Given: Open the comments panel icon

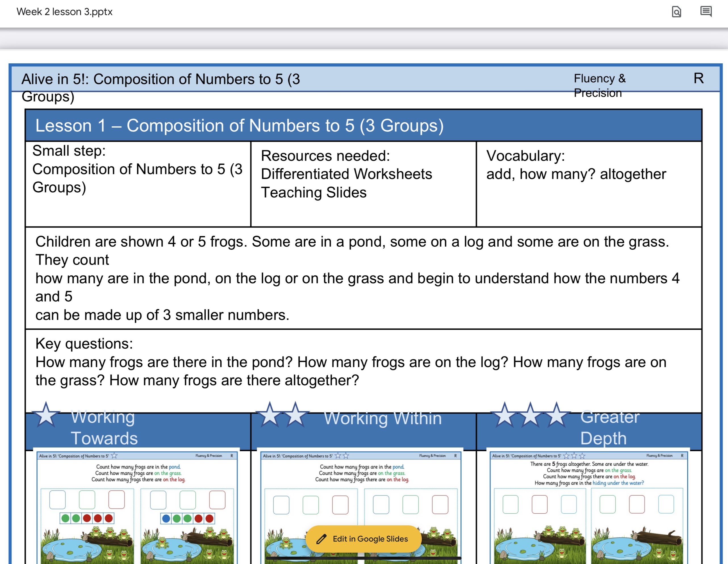Looking at the screenshot, I should pyautogui.click(x=706, y=12).
